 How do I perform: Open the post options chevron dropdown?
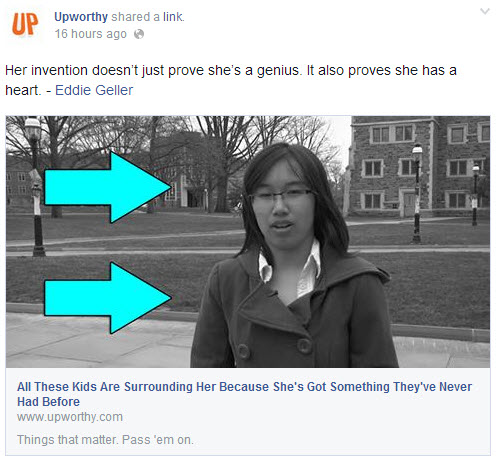coord(485,12)
